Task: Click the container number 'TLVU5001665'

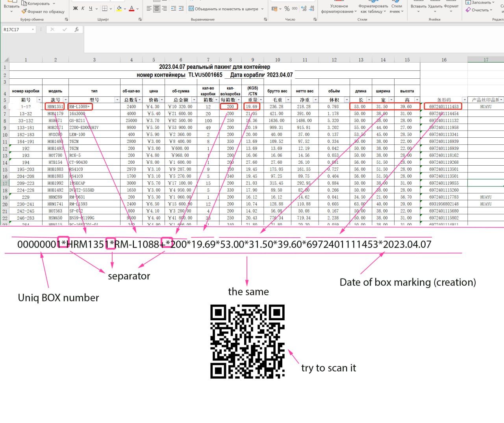Action: (x=205, y=75)
